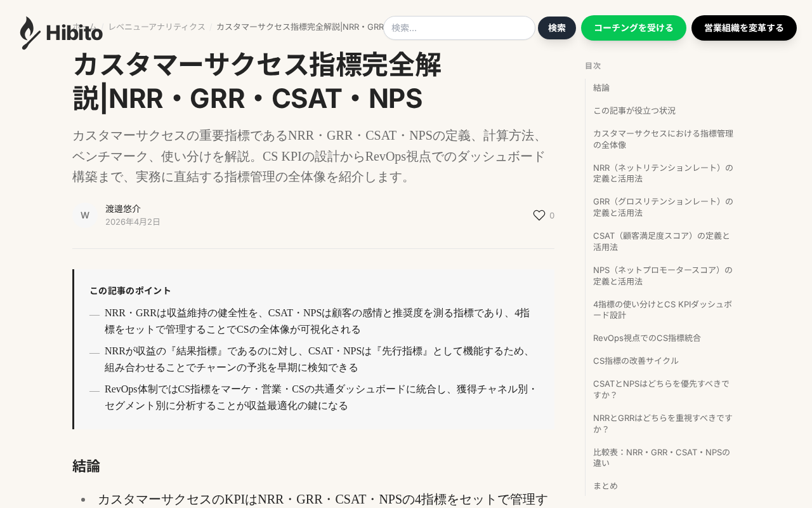Go to CSAT（顧客満足度スコア）section
The height and width of the screenshot is (508, 812).
click(662, 241)
